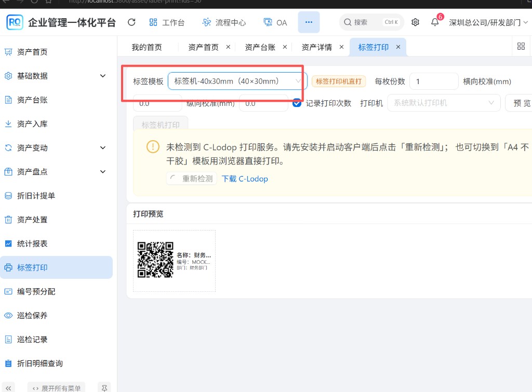Click the 资产盘点 box icon
Image resolution: width=532 pixels, height=392 pixels.
point(8,171)
